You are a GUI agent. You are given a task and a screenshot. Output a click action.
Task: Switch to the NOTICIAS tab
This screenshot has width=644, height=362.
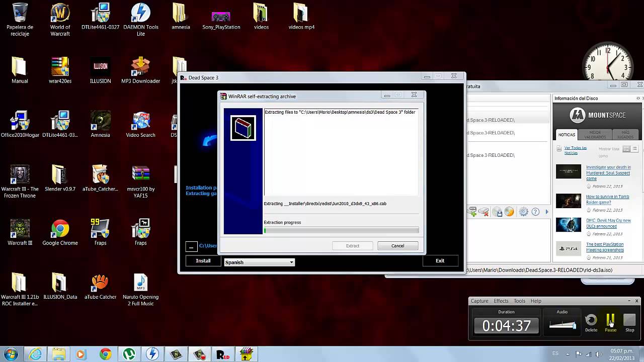tap(567, 135)
